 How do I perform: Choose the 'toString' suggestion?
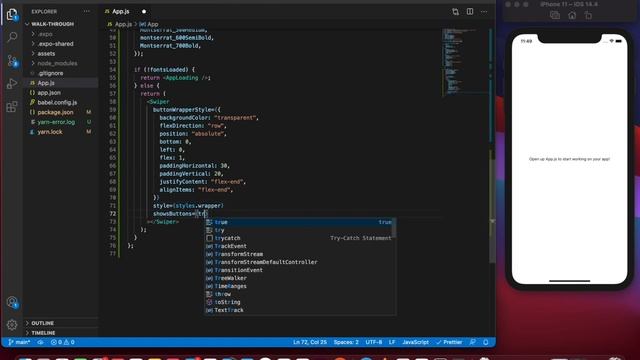(x=300, y=302)
